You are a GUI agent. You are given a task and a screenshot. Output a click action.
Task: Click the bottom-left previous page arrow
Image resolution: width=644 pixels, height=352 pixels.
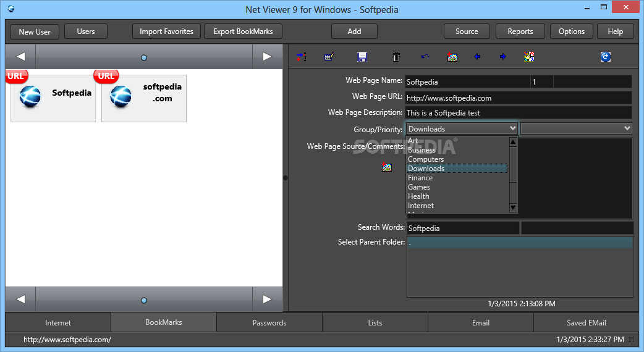coord(20,299)
